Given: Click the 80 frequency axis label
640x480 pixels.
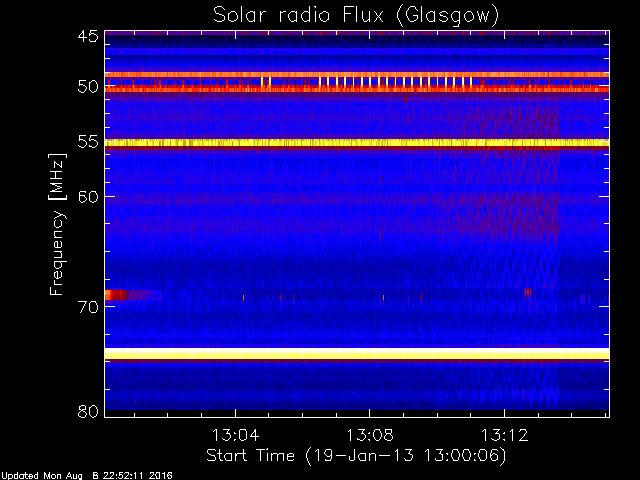Looking at the screenshot, I should click(x=88, y=411).
